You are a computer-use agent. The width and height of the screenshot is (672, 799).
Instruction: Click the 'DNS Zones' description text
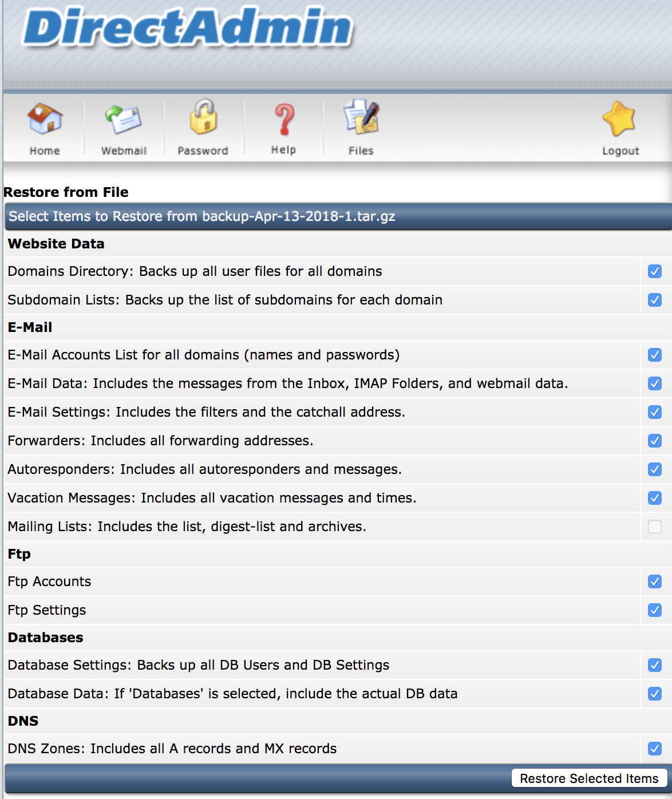[x=172, y=749]
